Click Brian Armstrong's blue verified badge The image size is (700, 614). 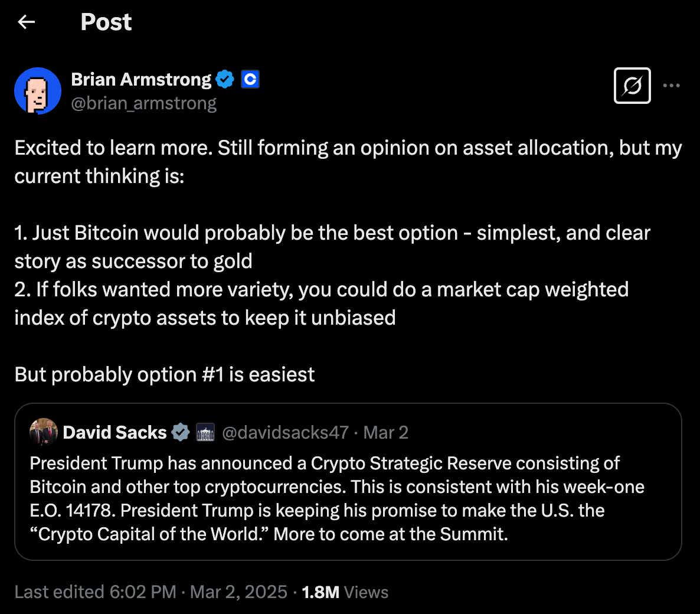(x=225, y=79)
